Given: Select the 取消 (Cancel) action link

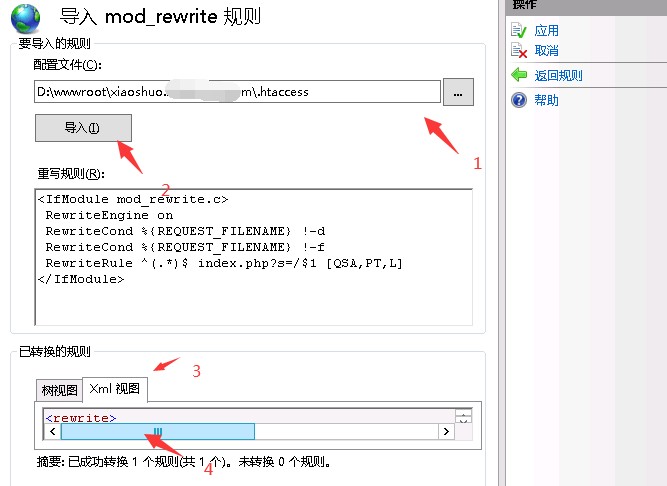Looking at the screenshot, I should tap(546, 51).
